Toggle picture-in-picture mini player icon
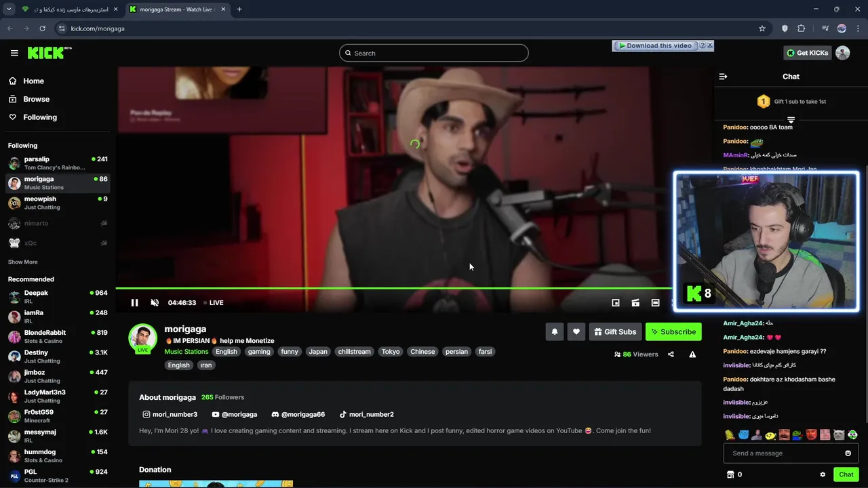 tap(616, 303)
